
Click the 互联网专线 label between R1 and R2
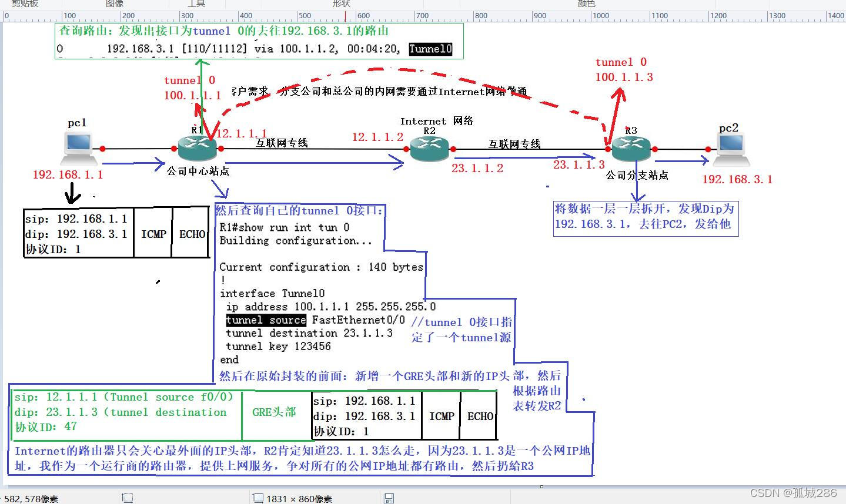pyautogui.click(x=282, y=142)
